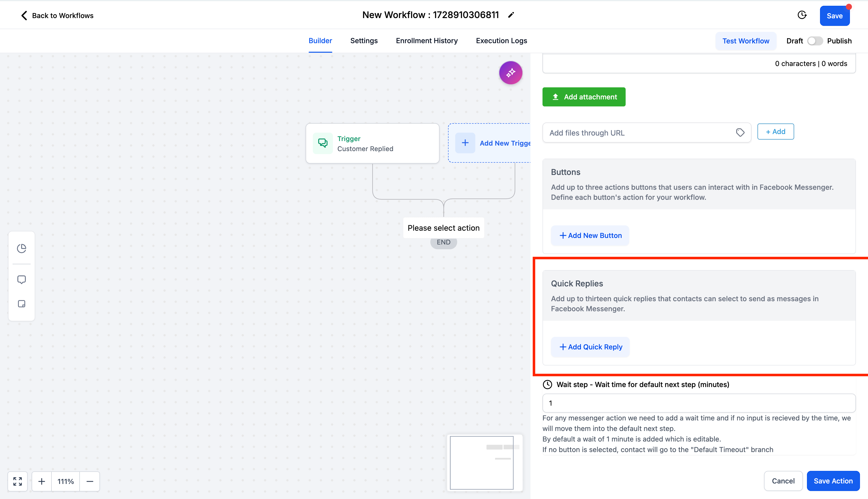Viewport: 868px width, 499px height.
Task: Click the wait time minutes input field
Action: click(699, 403)
